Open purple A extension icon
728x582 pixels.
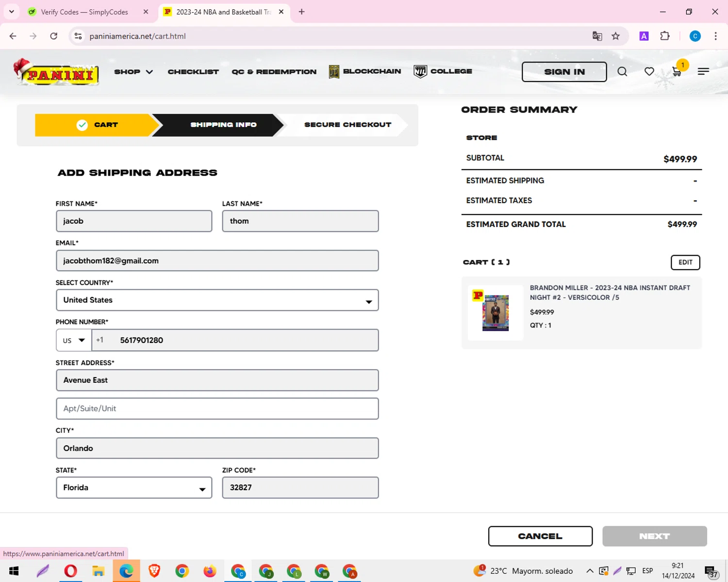644,36
